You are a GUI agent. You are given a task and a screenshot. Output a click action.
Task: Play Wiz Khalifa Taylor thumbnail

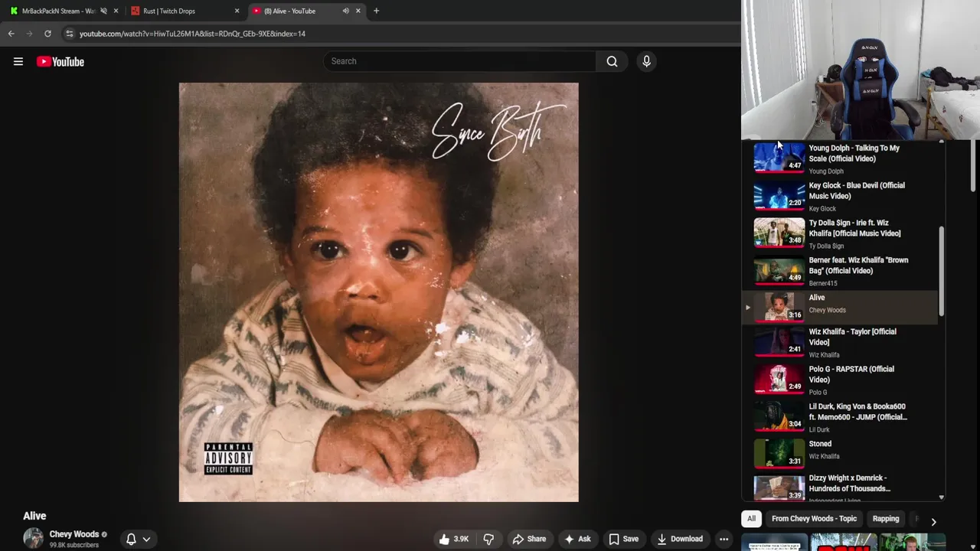point(779,341)
